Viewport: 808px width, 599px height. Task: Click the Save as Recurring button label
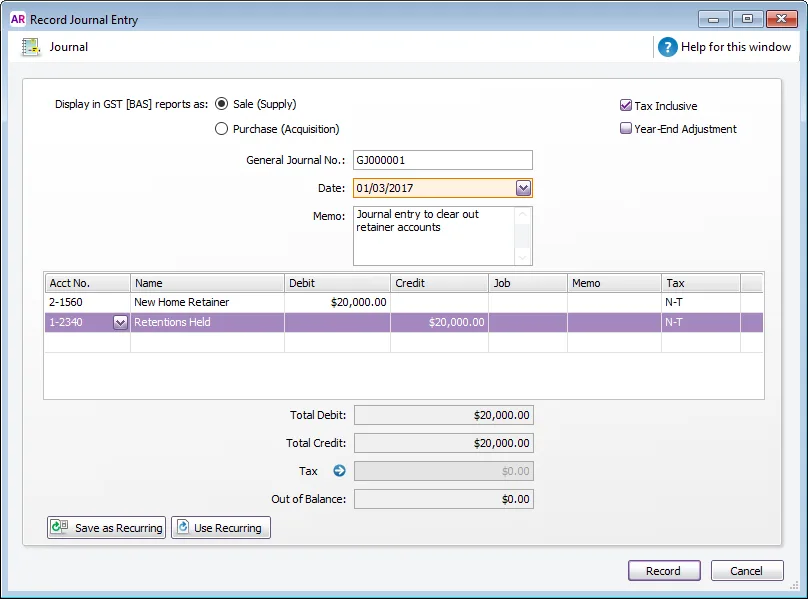pos(119,528)
